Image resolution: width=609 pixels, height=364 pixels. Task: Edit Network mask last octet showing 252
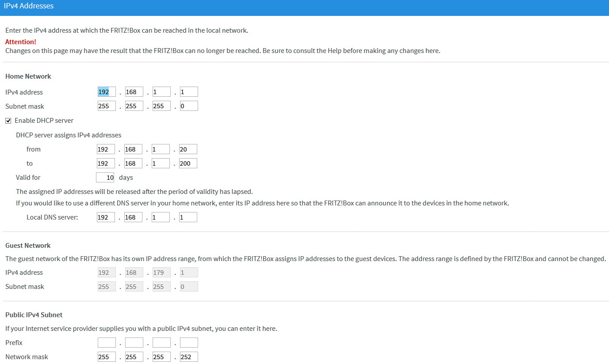[x=189, y=357]
